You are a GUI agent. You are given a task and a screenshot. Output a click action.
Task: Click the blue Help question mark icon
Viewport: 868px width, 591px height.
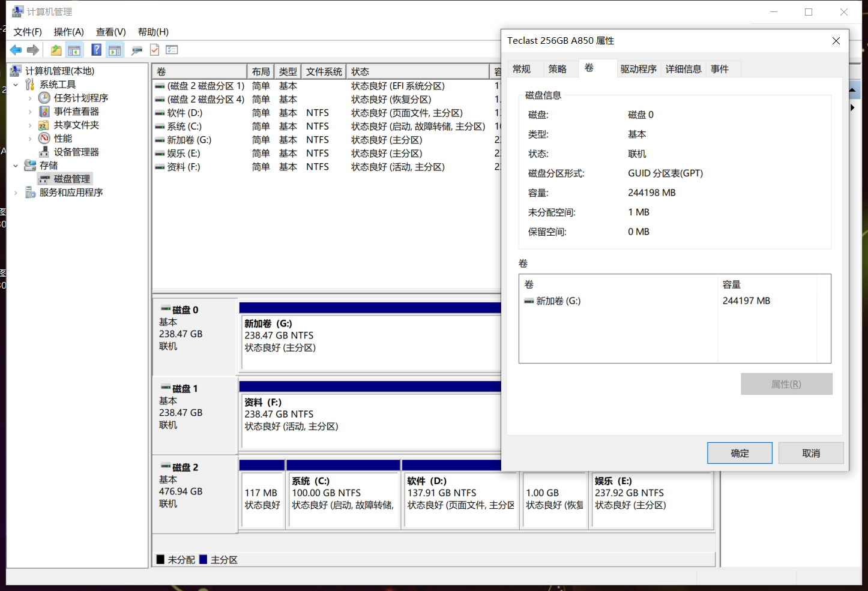[96, 50]
